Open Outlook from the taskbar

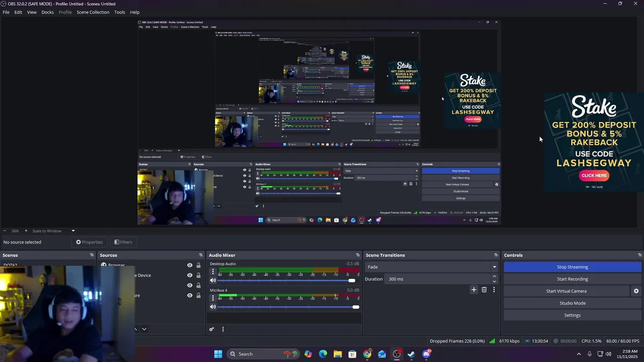coord(382,354)
